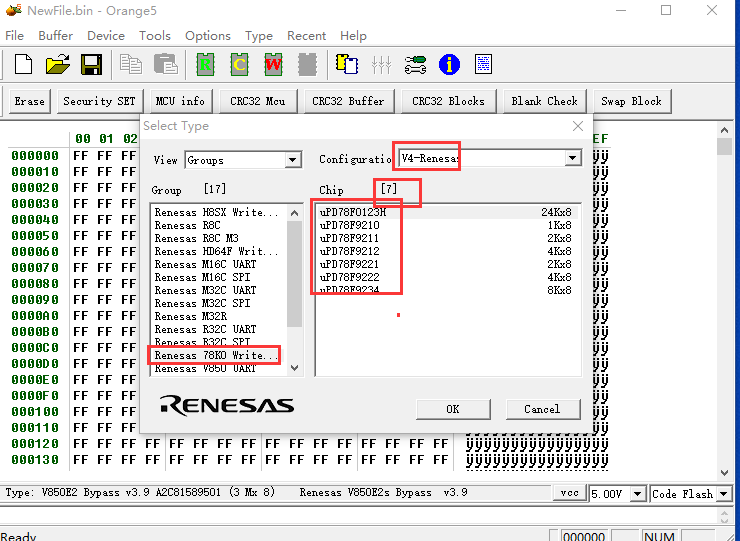
Task: Click the gray chip icon in toolbar
Action: click(x=307, y=64)
